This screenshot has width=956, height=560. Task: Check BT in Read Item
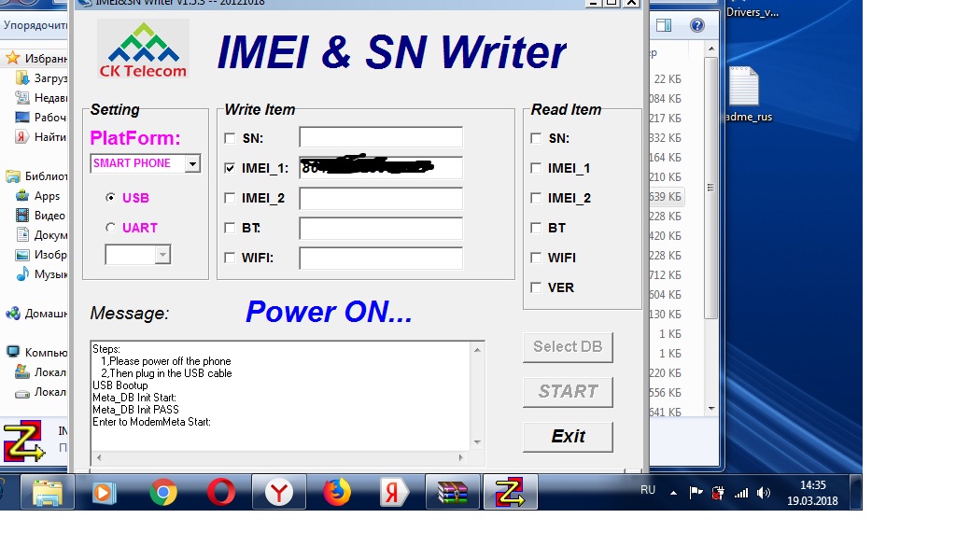[x=536, y=228]
